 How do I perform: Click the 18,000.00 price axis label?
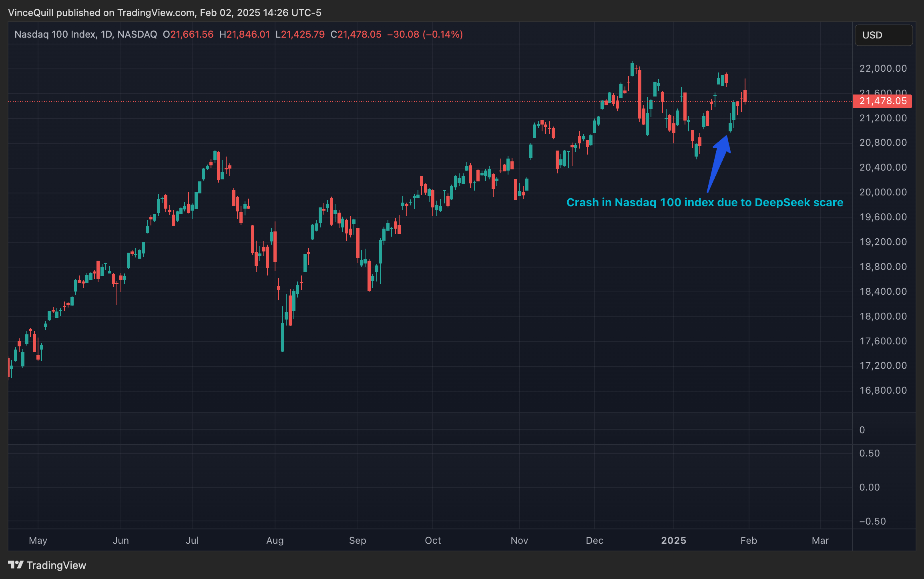click(883, 316)
